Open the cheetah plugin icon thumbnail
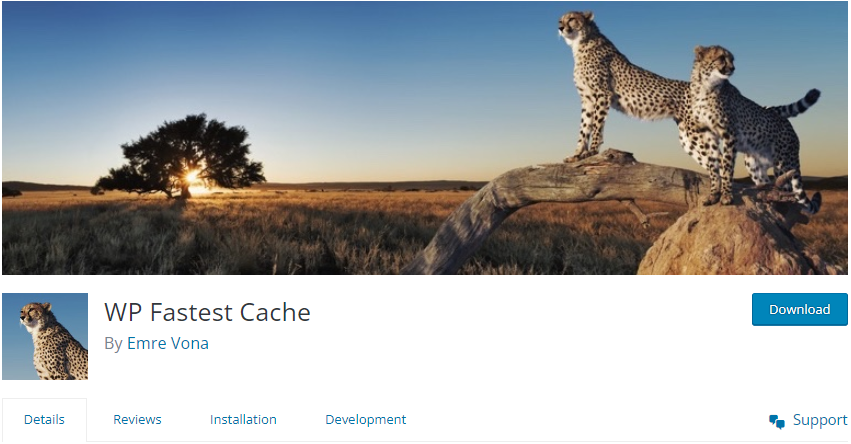851x444 pixels. (x=45, y=336)
